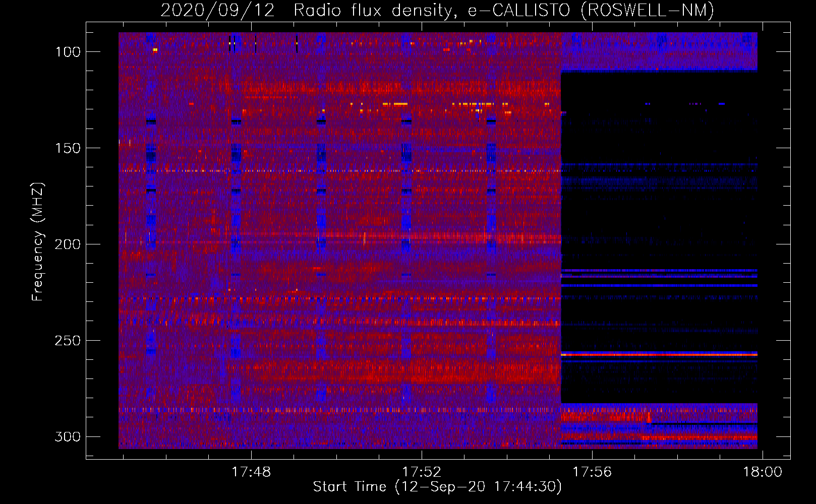Click the "250" frequency tick label

click(x=68, y=341)
